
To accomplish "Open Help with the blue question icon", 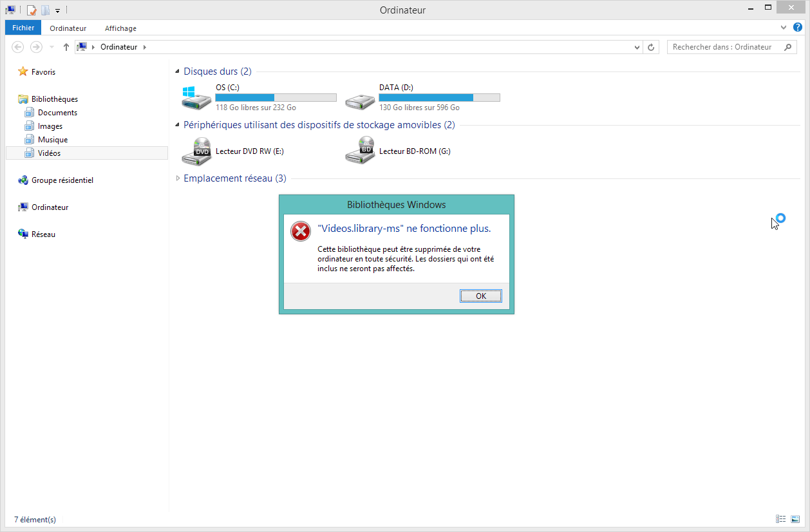I will (x=798, y=28).
